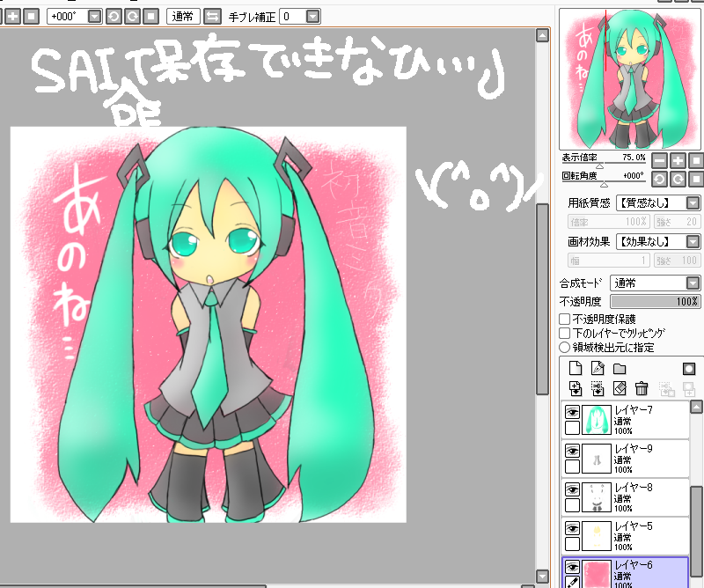Open 手ブレ補正 stabilizer dropdown
704x588 pixels.
tap(313, 17)
